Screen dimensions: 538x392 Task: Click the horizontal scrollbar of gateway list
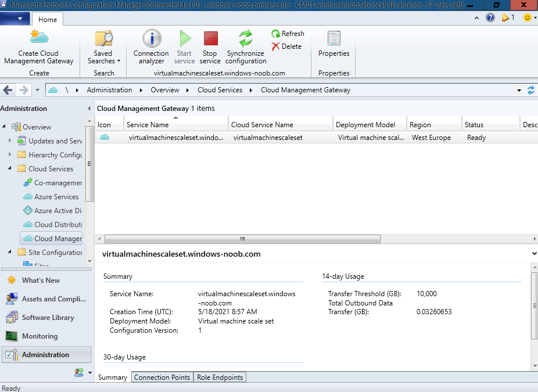point(242,239)
